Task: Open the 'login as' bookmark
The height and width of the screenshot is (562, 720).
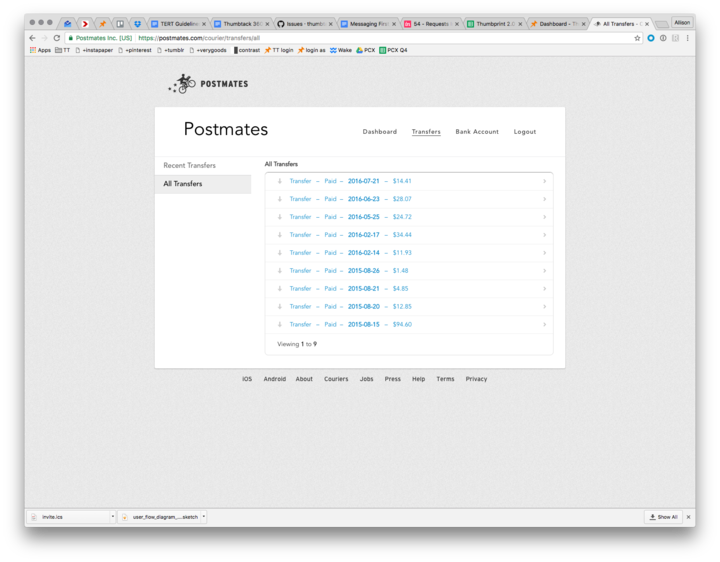Action: coord(311,50)
